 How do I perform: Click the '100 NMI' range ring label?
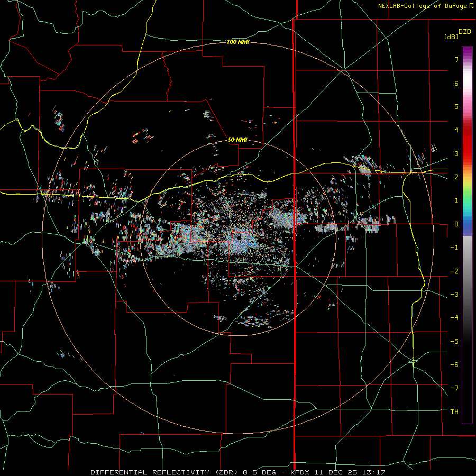238,42
